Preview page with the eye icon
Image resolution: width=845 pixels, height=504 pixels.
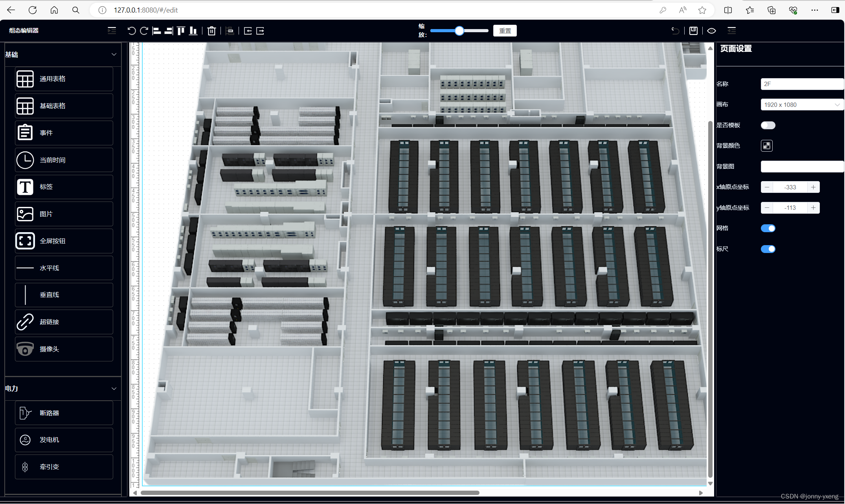tap(711, 31)
